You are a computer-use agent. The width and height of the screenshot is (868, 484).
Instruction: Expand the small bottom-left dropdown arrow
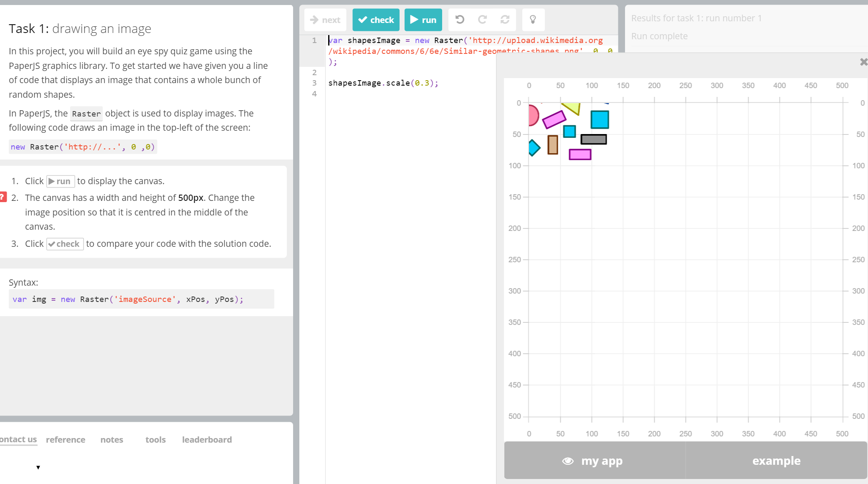click(x=38, y=467)
